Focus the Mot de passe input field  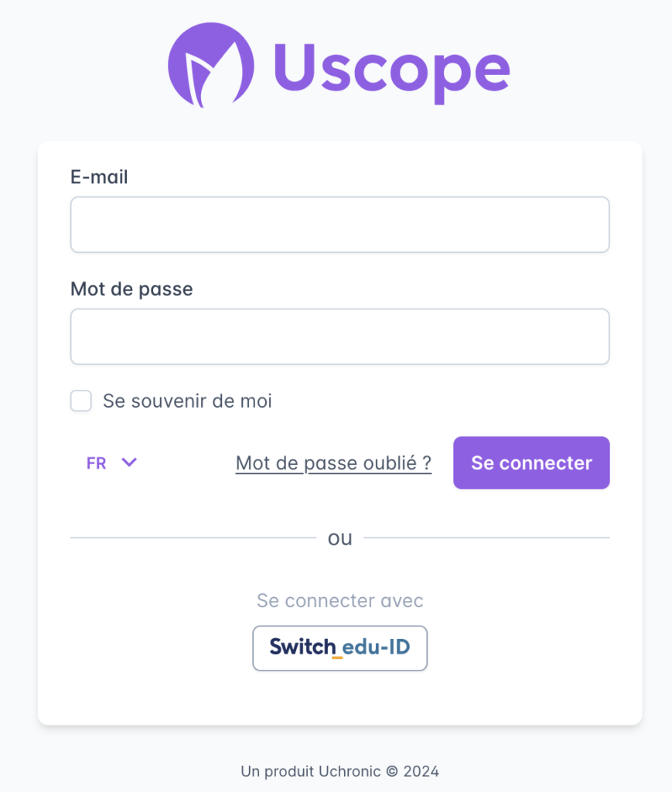339,336
